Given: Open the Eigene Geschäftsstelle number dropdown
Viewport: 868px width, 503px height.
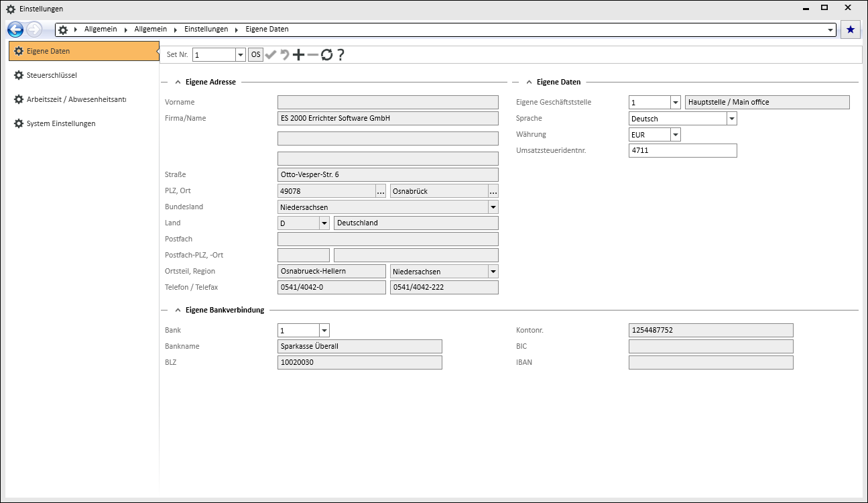Looking at the screenshot, I should (x=676, y=103).
